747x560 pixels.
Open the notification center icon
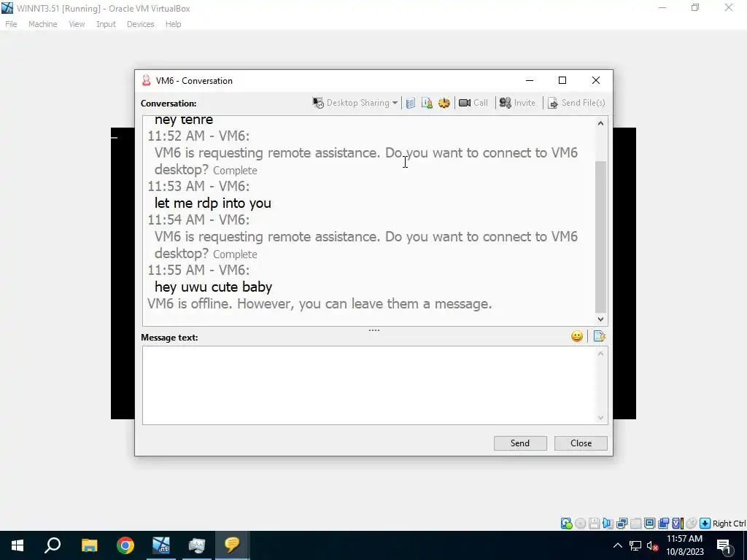(724, 546)
